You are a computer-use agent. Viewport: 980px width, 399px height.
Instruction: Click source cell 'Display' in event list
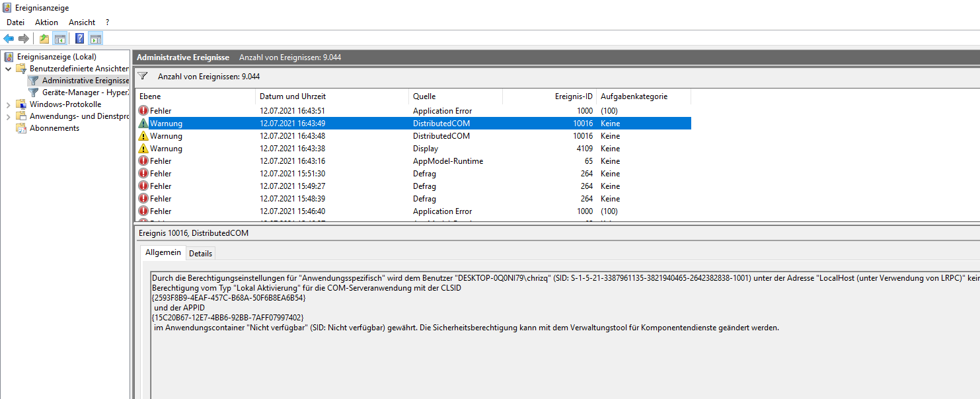(x=426, y=149)
